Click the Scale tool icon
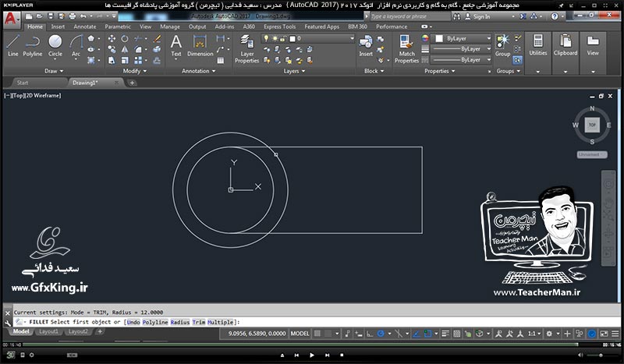Viewport: 624px width, 364px height. (125, 60)
